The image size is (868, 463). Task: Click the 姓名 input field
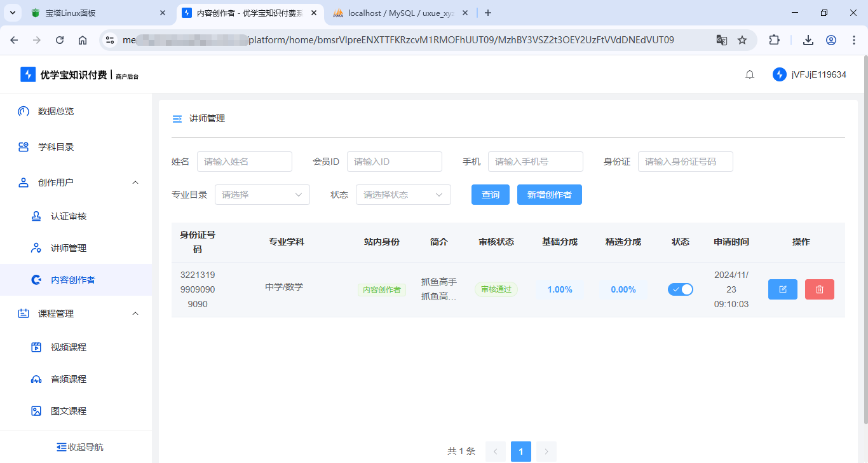tap(244, 162)
